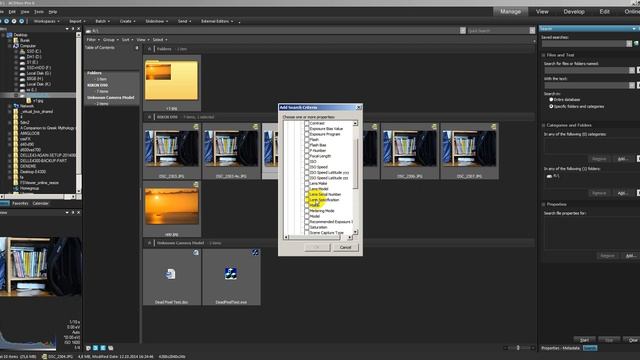Click NIKON D90 in Table of Contents
Viewport: 640px width, 360px height.
pos(98,85)
